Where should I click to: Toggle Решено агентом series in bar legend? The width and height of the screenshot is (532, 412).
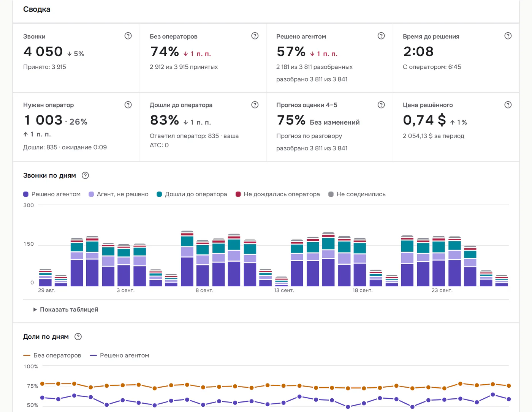pyautogui.click(x=52, y=194)
